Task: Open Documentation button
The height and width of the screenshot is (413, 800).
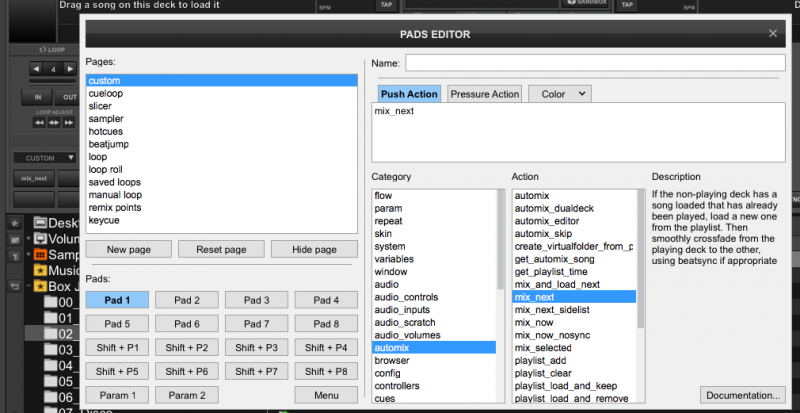Action: pos(741,394)
